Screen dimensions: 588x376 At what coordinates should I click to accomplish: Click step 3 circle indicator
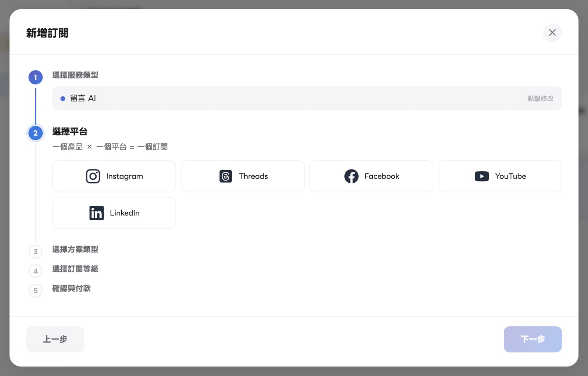36,251
